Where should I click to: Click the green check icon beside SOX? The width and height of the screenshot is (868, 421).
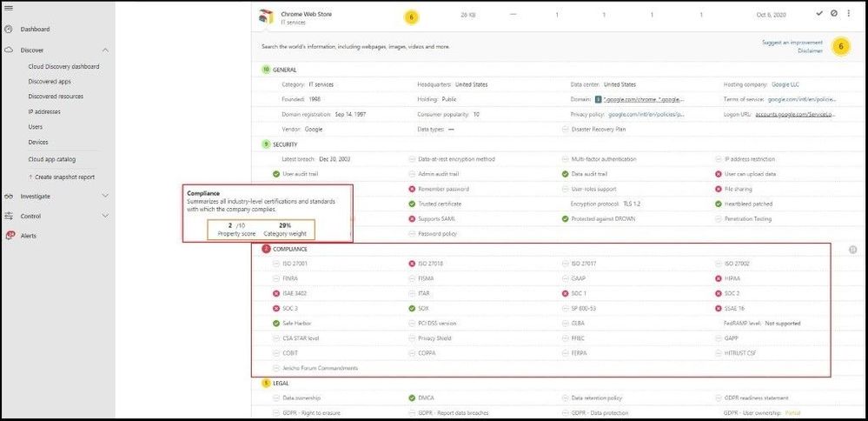412,308
